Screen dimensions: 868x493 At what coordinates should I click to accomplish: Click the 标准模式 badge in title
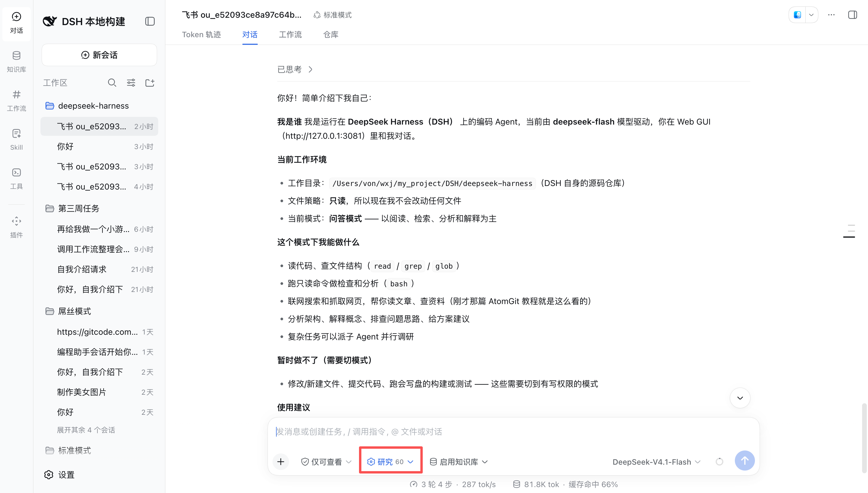(x=332, y=15)
